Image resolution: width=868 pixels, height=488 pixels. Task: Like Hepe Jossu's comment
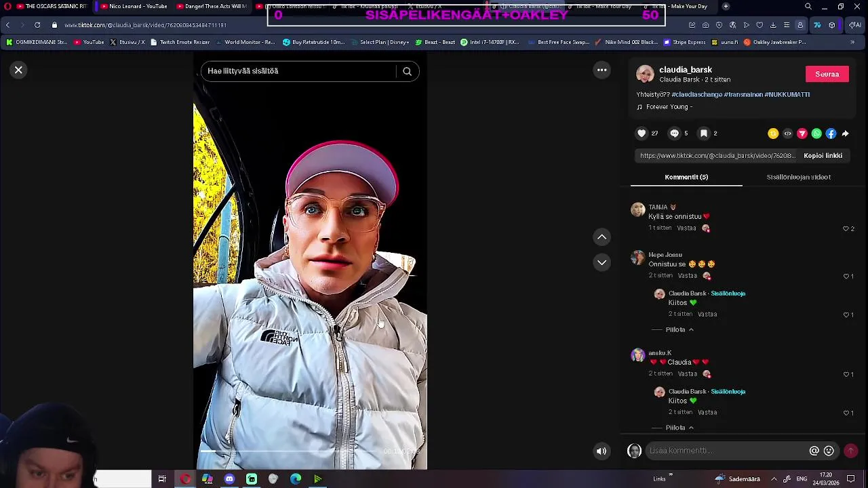tap(846, 277)
